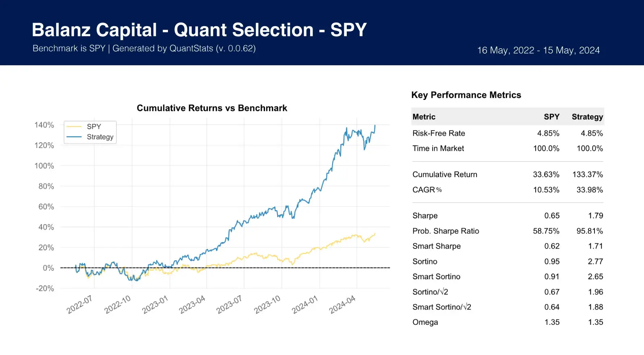Click the SPY legend line swatch
Viewport: 644px width, 355px height.
[x=74, y=127]
